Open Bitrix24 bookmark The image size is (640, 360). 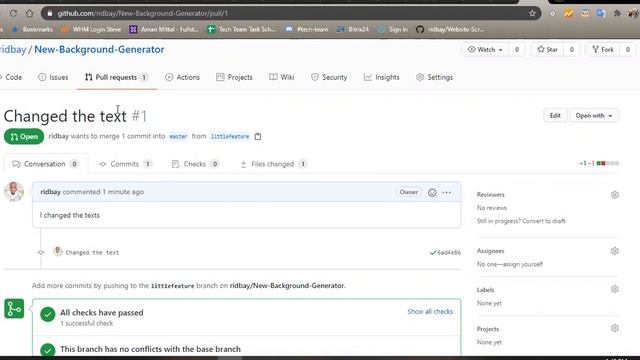tap(353, 29)
